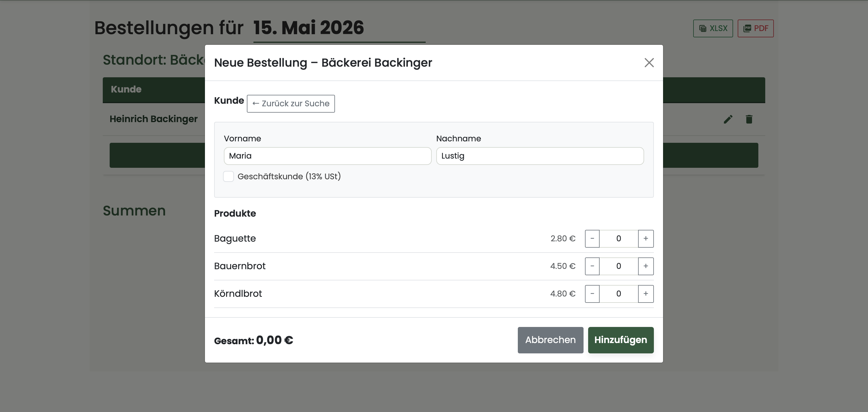Increase Bauernbrot quantity with plus button
Screen dimensions: 868x412
click(646, 266)
